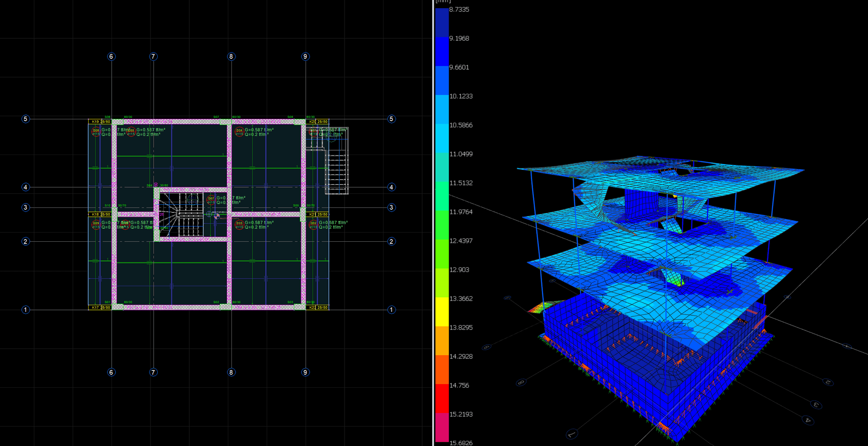868x446 pixels.
Task: Pick left-side axis bubble 4
Action: 25,187
